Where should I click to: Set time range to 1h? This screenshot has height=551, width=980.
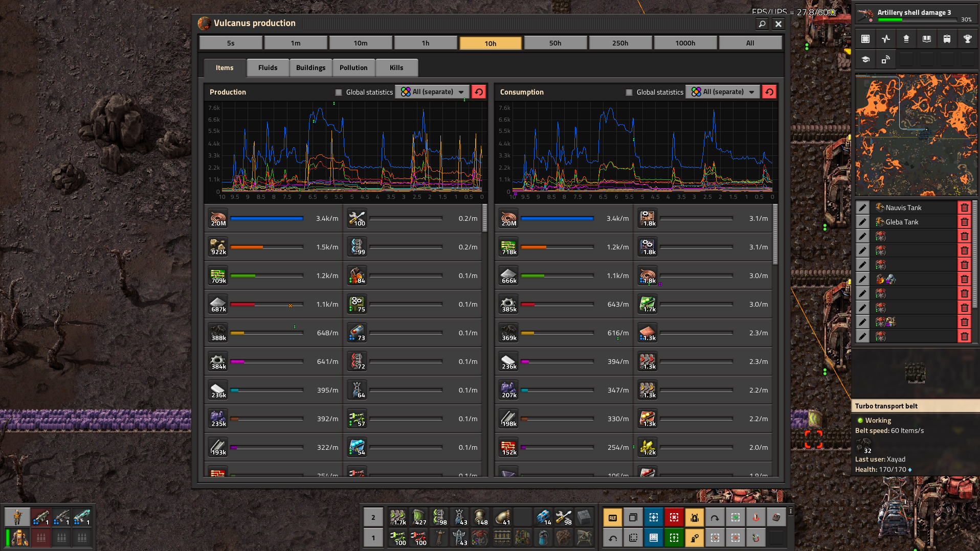[426, 43]
